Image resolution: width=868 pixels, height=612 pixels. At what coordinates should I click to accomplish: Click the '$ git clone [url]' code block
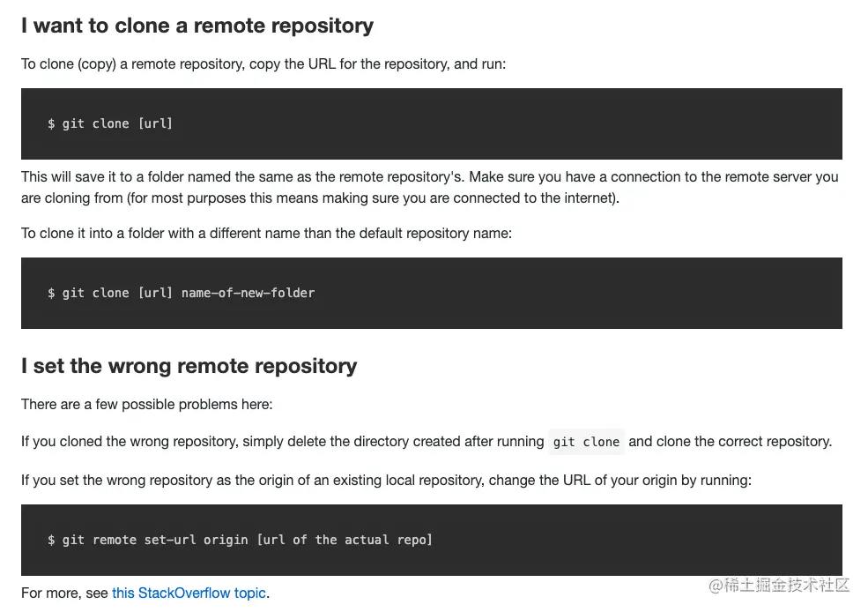coord(431,123)
